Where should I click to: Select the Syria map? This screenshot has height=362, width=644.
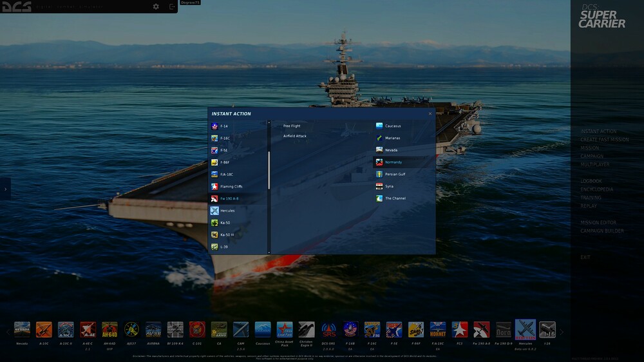tap(404, 186)
